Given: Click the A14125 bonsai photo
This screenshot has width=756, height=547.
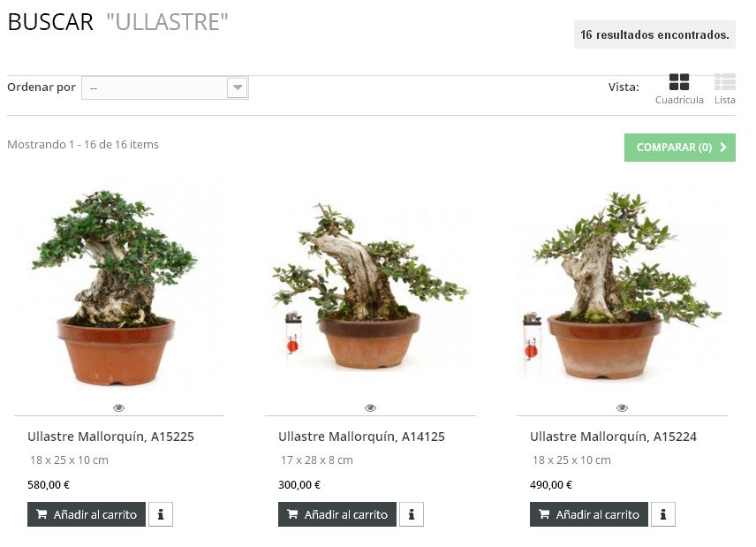Looking at the screenshot, I should 370,287.
